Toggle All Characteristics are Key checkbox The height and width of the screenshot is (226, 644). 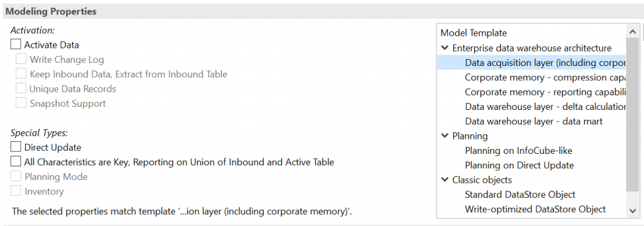16,161
